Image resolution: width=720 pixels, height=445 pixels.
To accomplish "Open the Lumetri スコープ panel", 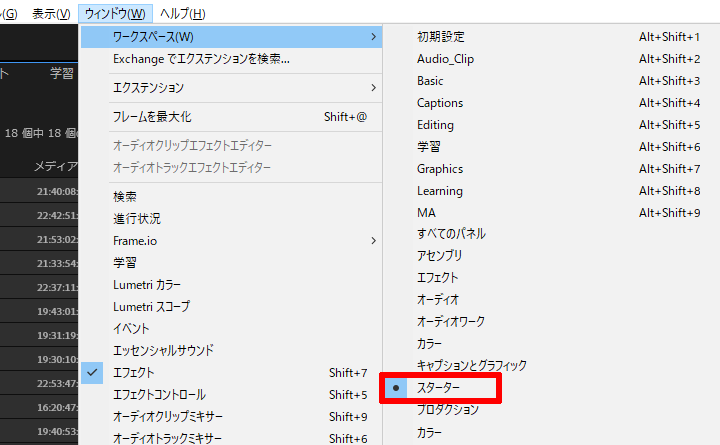I will (151, 306).
